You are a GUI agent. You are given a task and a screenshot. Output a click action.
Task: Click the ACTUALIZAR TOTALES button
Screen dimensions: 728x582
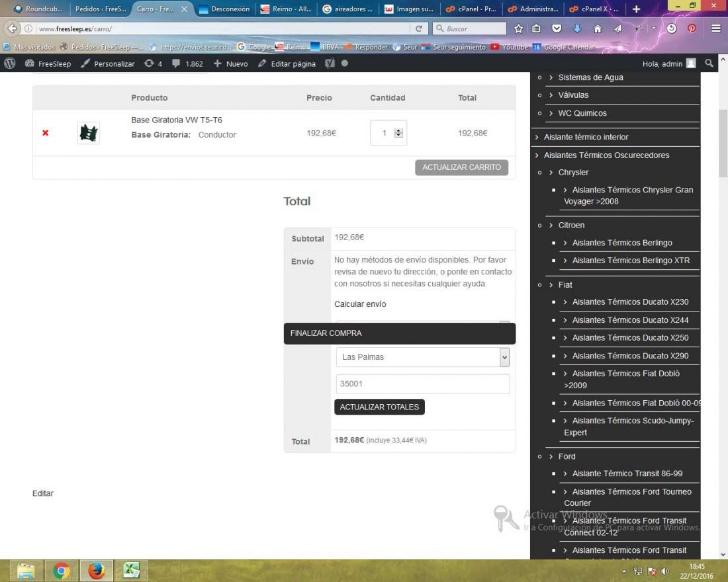[379, 407]
